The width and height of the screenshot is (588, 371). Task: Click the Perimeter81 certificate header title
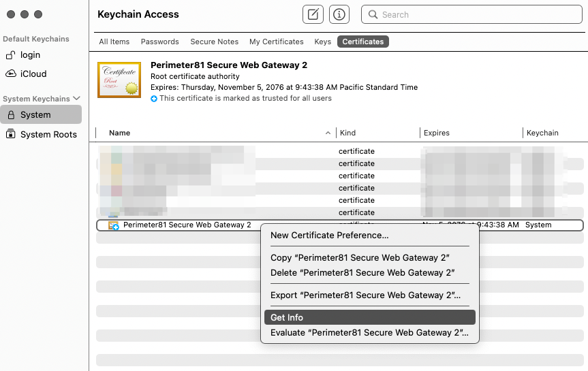click(229, 65)
